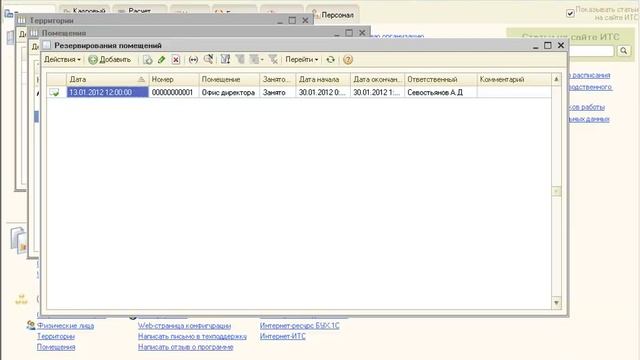Click the filter by current value icon
The width and height of the screenshot is (640, 360).
point(240,60)
